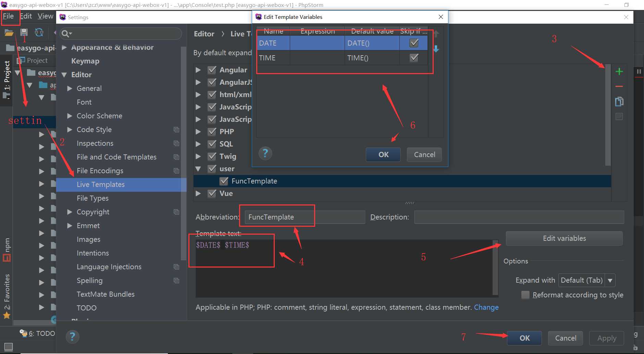644x354 pixels.
Task: Click the green plus add template icon
Action: tap(619, 72)
